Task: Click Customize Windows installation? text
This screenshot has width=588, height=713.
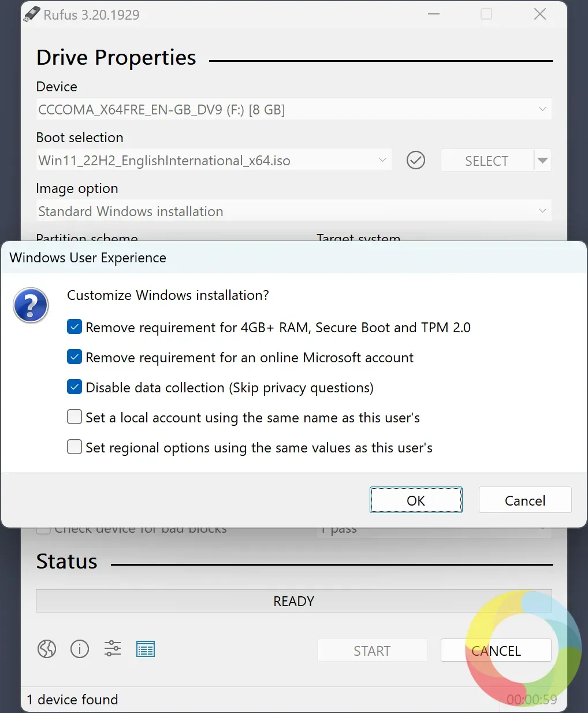Action: [168, 295]
